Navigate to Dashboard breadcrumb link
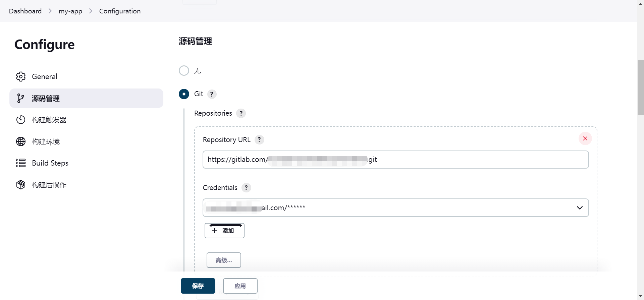644x300 pixels. (x=25, y=11)
